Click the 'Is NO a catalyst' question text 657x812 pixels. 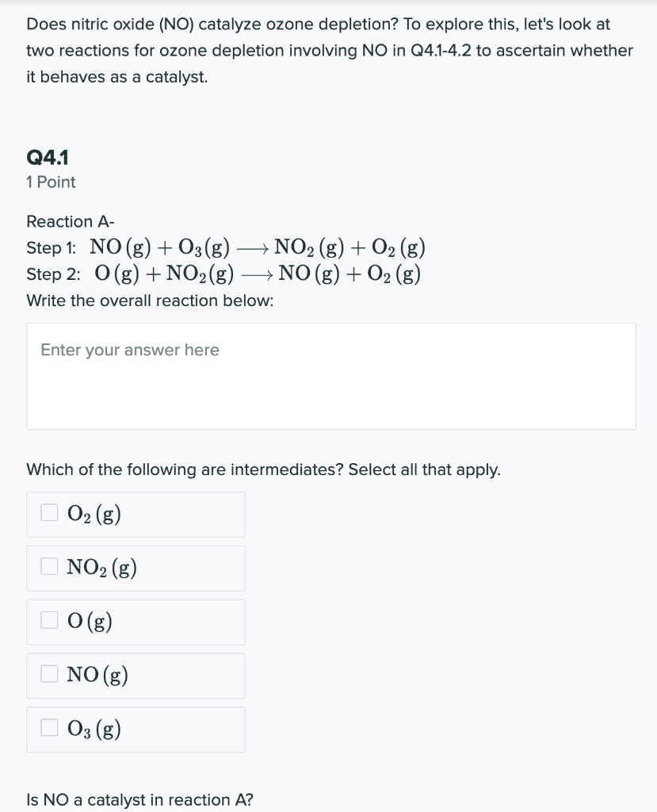coord(139,800)
